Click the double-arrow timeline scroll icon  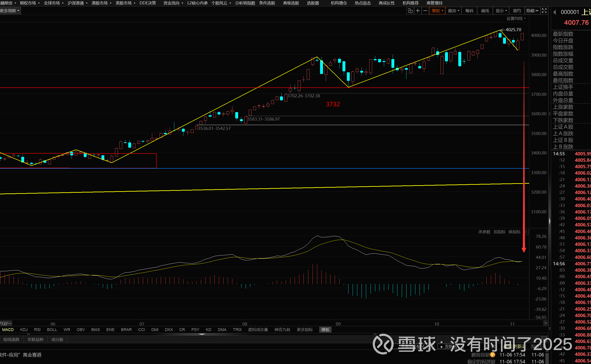545,323
